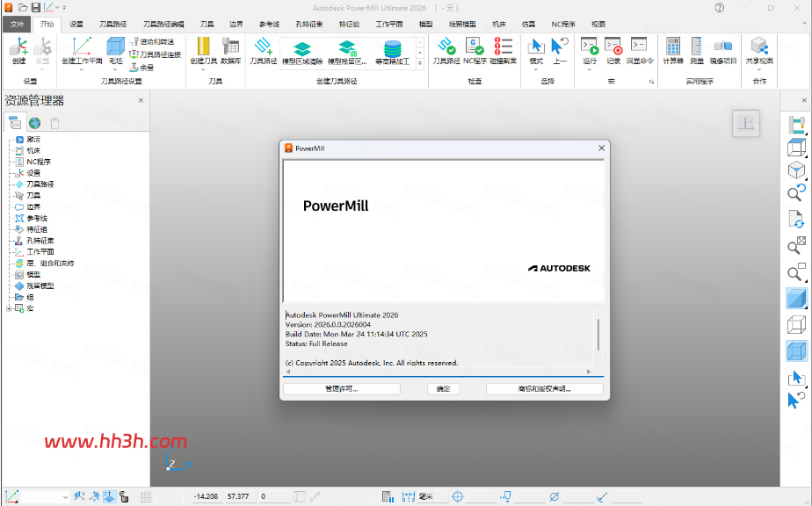The width and height of the screenshot is (812, 506).
Task: Click the 测量 measure tool icon
Action: point(697,47)
